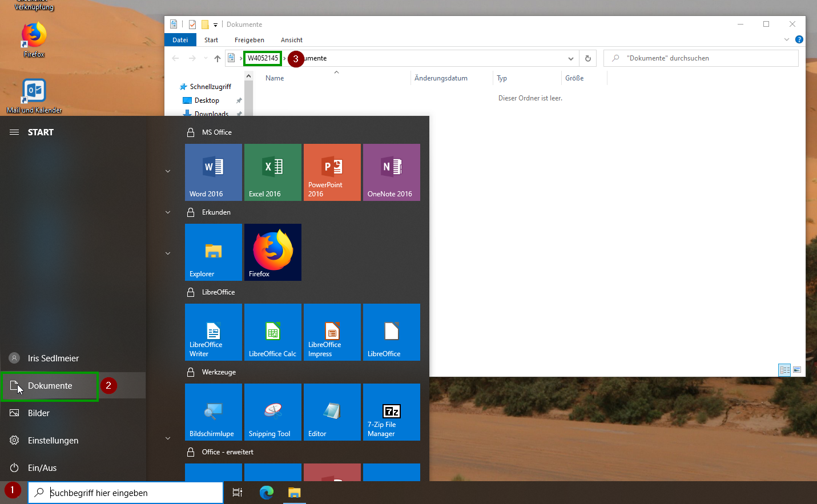This screenshot has height=504, width=817.
Task: Go up one folder level in Explorer
Action: point(218,58)
